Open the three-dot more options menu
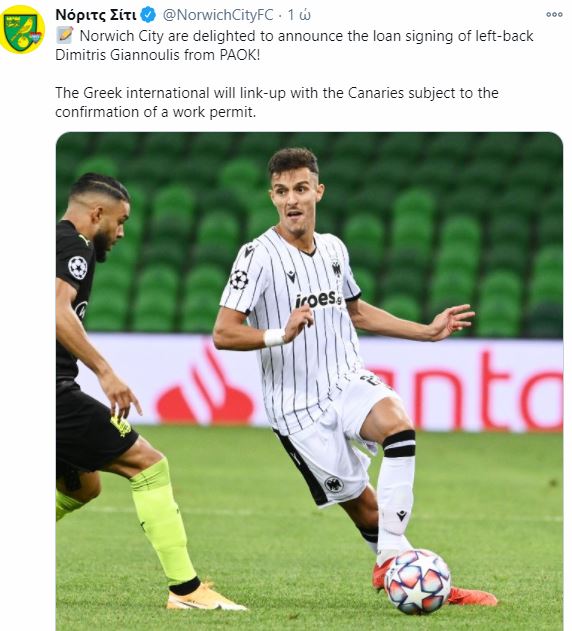 (x=554, y=14)
